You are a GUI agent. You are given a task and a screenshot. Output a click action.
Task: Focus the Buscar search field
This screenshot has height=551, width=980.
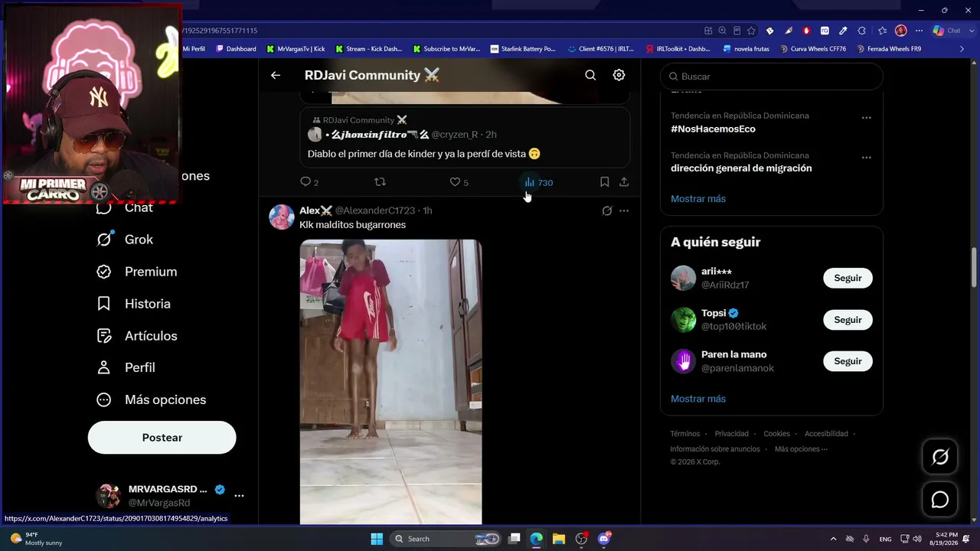point(772,77)
